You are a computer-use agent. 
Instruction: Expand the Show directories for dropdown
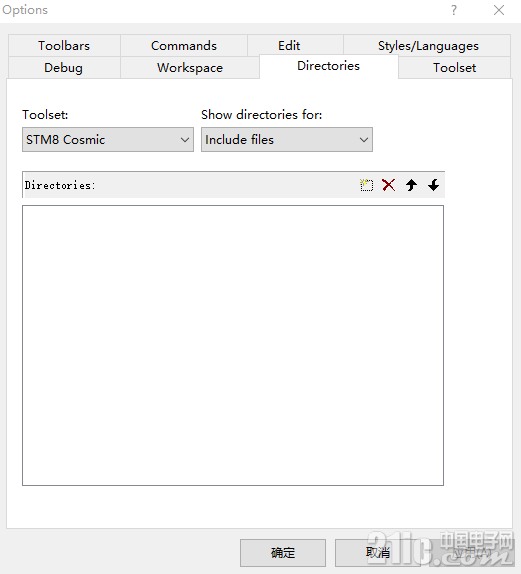tap(287, 139)
